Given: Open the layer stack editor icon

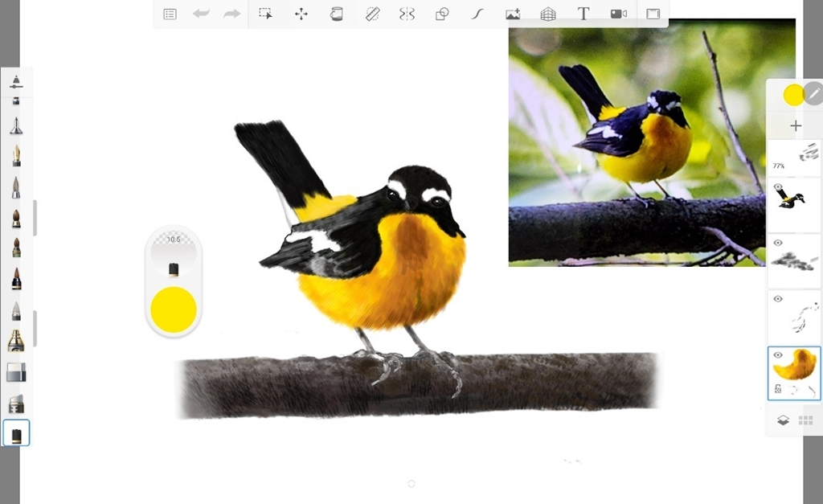Looking at the screenshot, I should pos(783,420).
